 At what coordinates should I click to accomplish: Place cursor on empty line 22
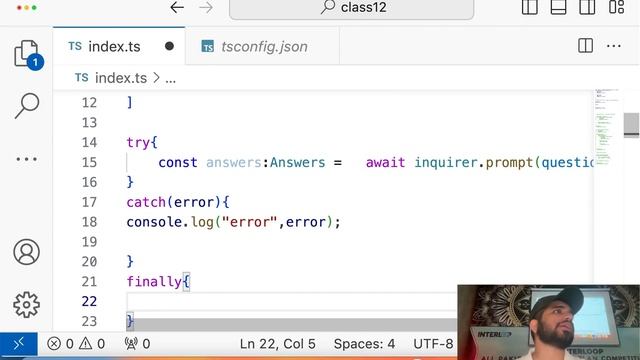[291, 302]
